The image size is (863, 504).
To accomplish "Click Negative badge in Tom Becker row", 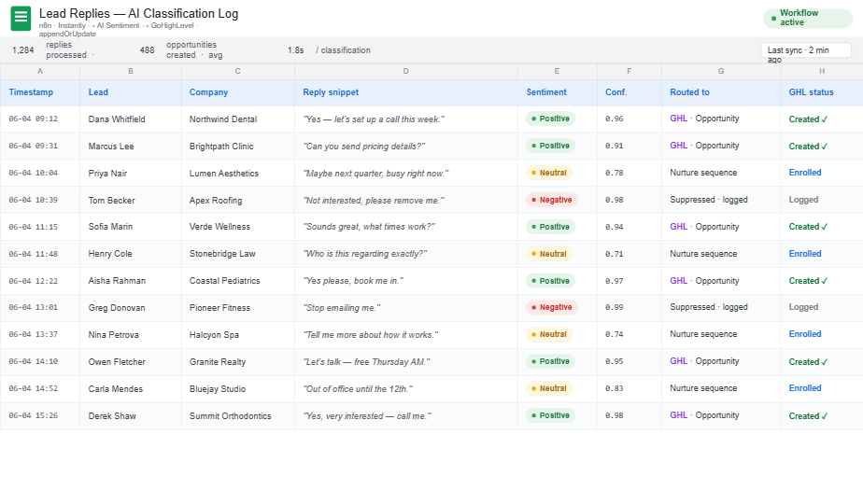I will (x=551, y=200).
